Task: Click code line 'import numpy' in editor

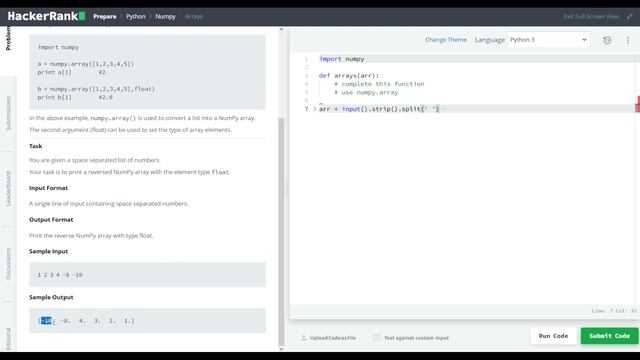Action: pyautogui.click(x=342, y=59)
